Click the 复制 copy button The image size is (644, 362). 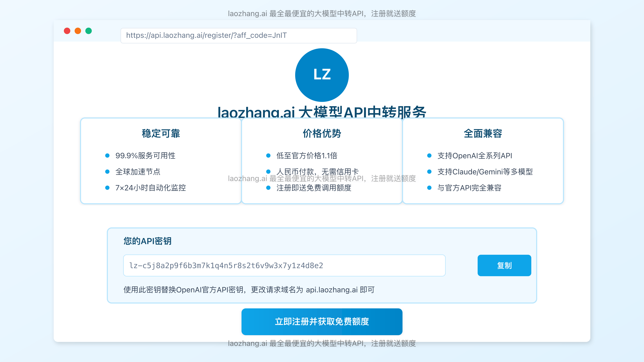point(504,266)
